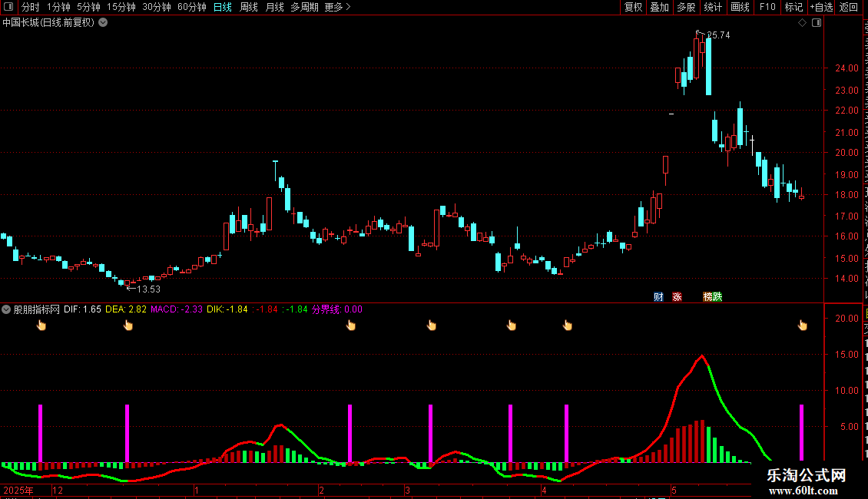The width and height of the screenshot is (868, 499).
Task: Click the month 2 marker on time axis
Action: 322,490
